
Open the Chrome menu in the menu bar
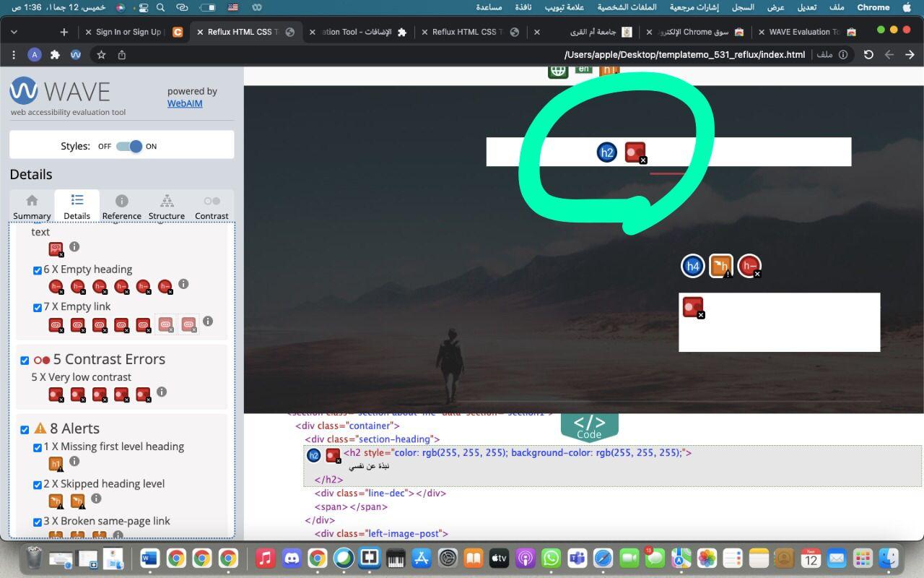point(873,7)
